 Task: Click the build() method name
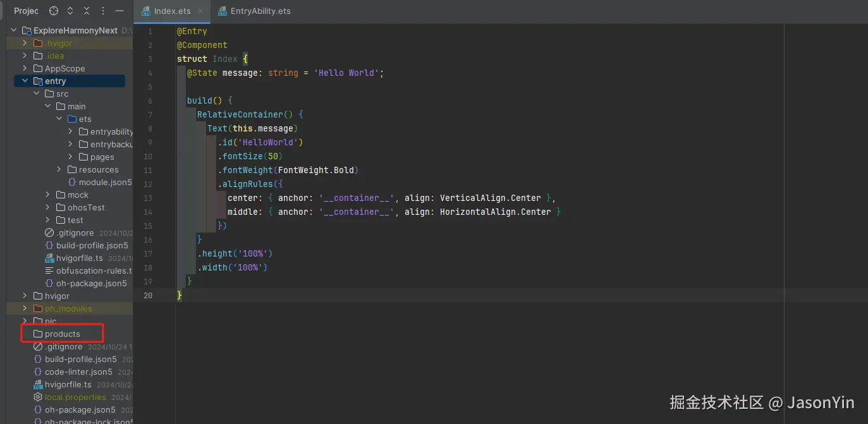click(200, 100)
